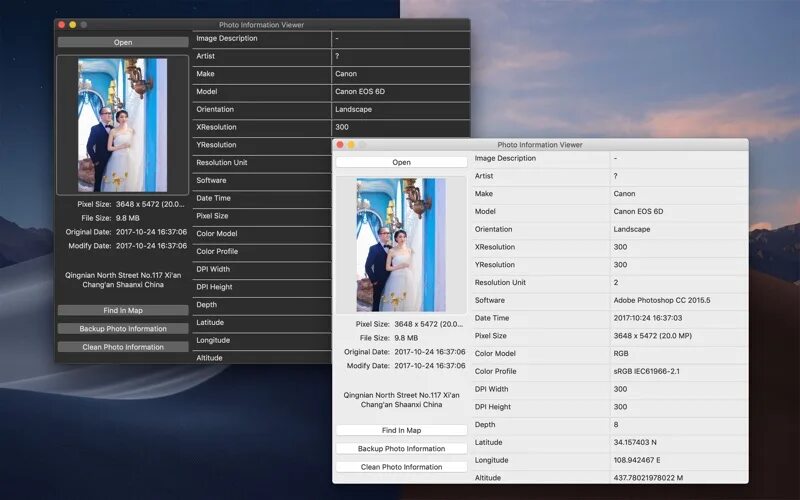The width and height of the screenshot is (800, 500).
Task: Click Open button in dark window
Action: click(122, 42)
